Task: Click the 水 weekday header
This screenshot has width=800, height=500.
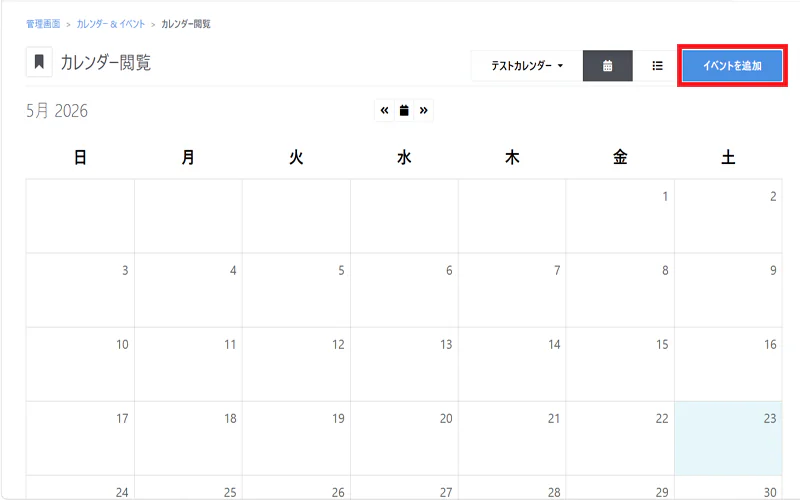Action: 404,157
